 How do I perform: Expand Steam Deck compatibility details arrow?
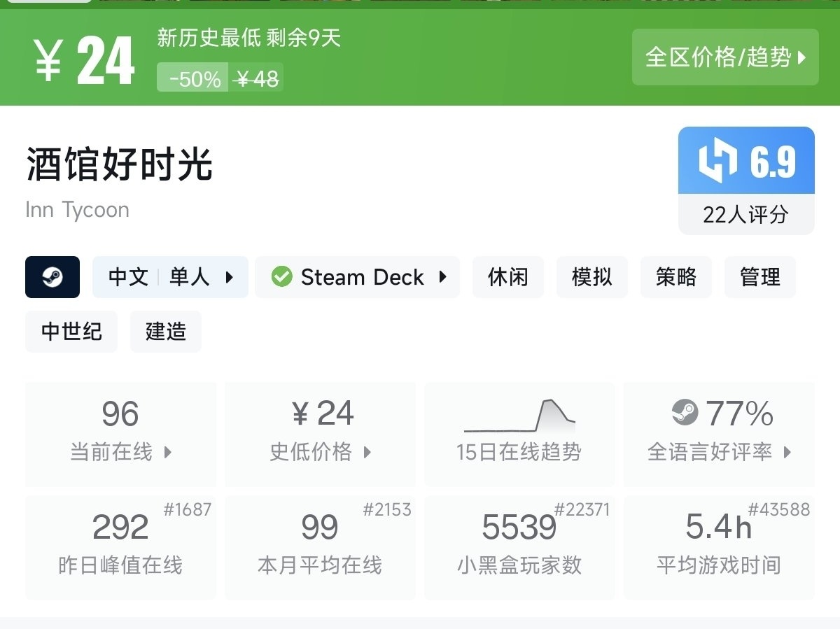point(442,277)
